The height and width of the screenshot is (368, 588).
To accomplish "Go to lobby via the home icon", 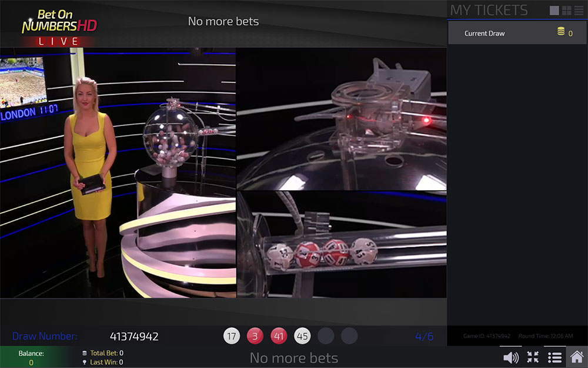I will point(577,357).
